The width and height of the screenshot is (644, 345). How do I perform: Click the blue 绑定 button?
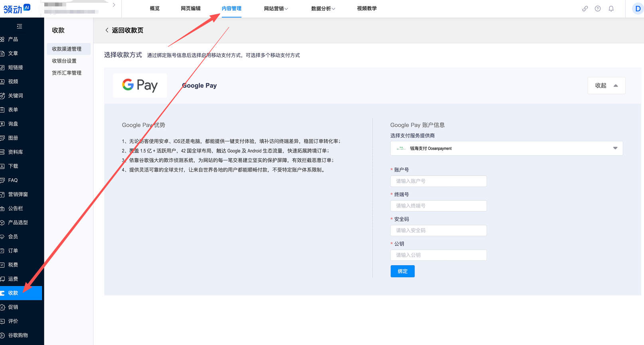(x=403, y=271)
